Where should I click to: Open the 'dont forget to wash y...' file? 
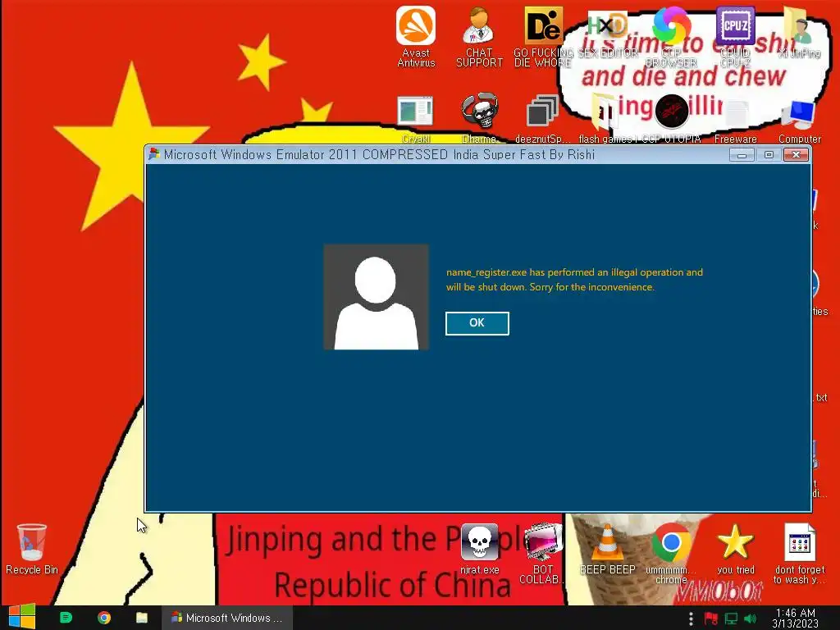coord(799,554)
